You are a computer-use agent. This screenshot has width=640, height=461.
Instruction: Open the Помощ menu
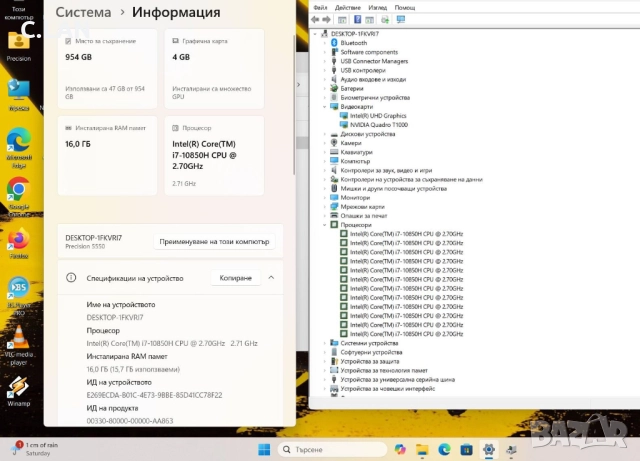coord(405,7)
